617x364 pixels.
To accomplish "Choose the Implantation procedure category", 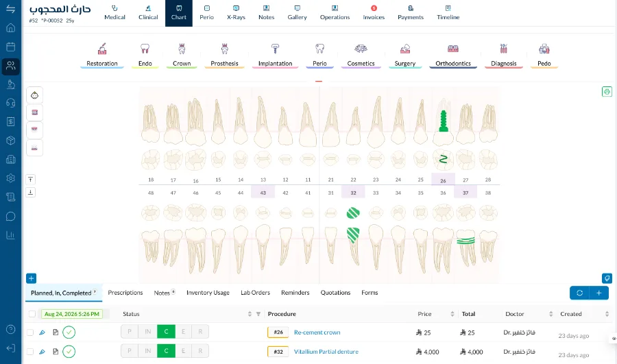I will [x=275, y=55].
